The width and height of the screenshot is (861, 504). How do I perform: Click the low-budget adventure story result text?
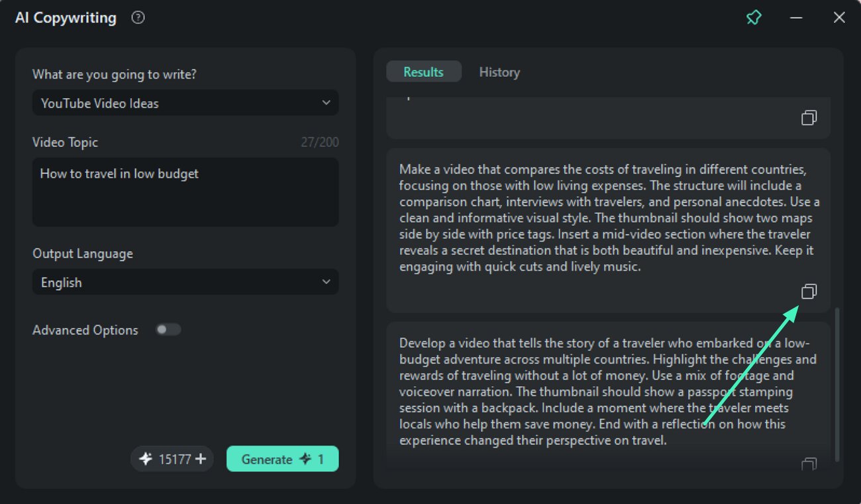click(608, 391)
